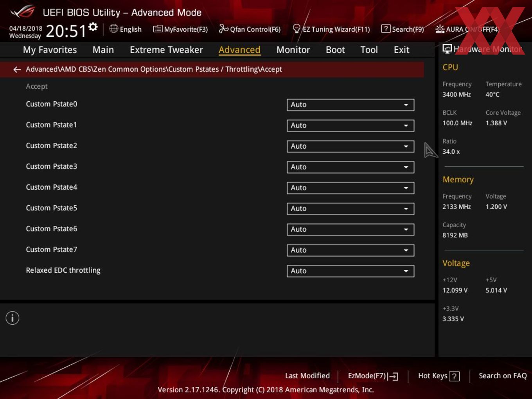This screenshot has width=532, height=399.
Task: Switch to Tool tab
Action: click(x=369, y=50)
